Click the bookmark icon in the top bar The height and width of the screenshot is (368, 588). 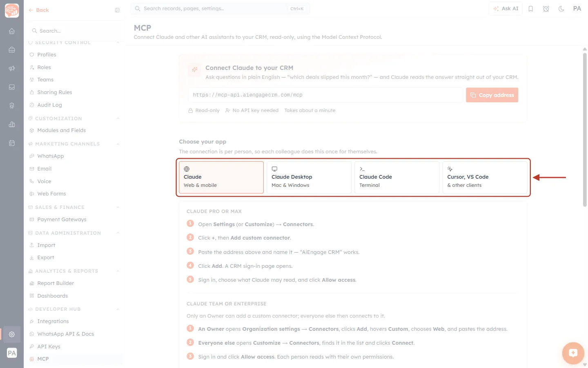(531, 9)
